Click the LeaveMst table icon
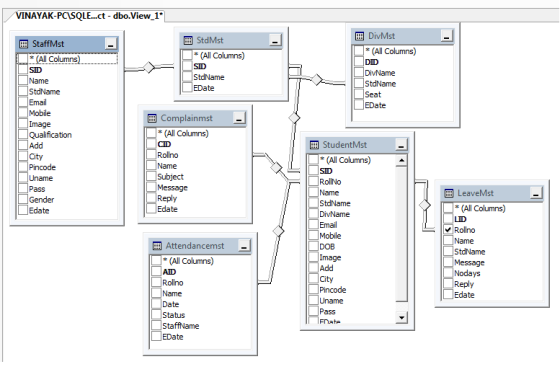Viewport: 560px width, 372px height. tap(449, 193)
